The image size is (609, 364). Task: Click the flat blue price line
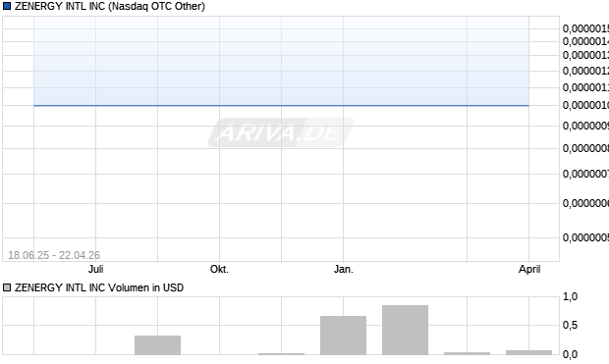(281, 105)
